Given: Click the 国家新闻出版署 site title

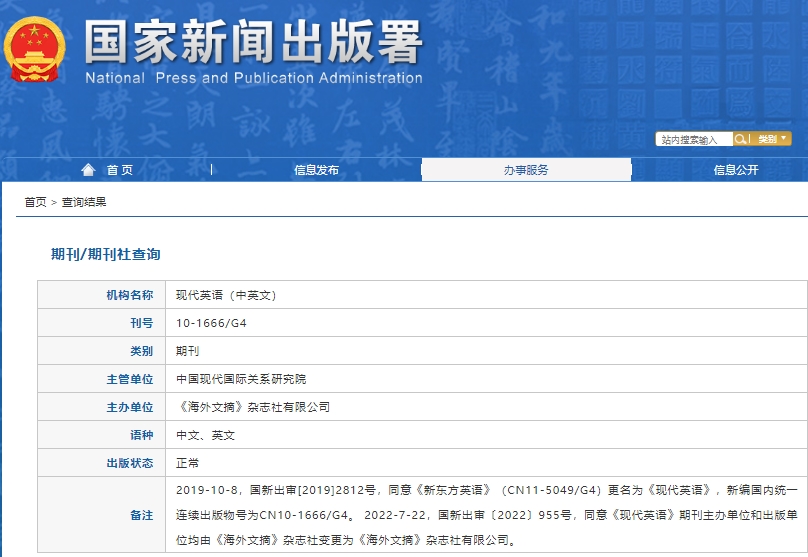Looking at the screenshot, I should pyautogui.click(x=253, y=42).
